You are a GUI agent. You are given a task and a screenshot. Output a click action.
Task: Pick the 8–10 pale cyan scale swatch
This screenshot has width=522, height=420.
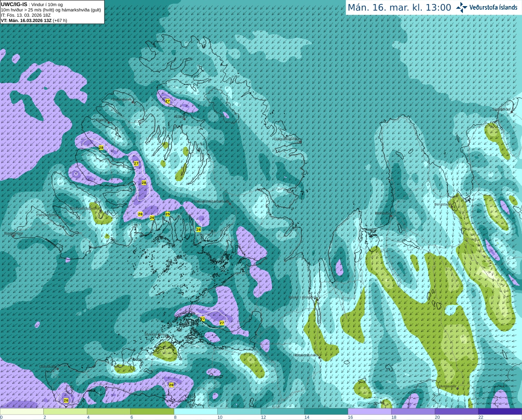(x=196, y=411)
